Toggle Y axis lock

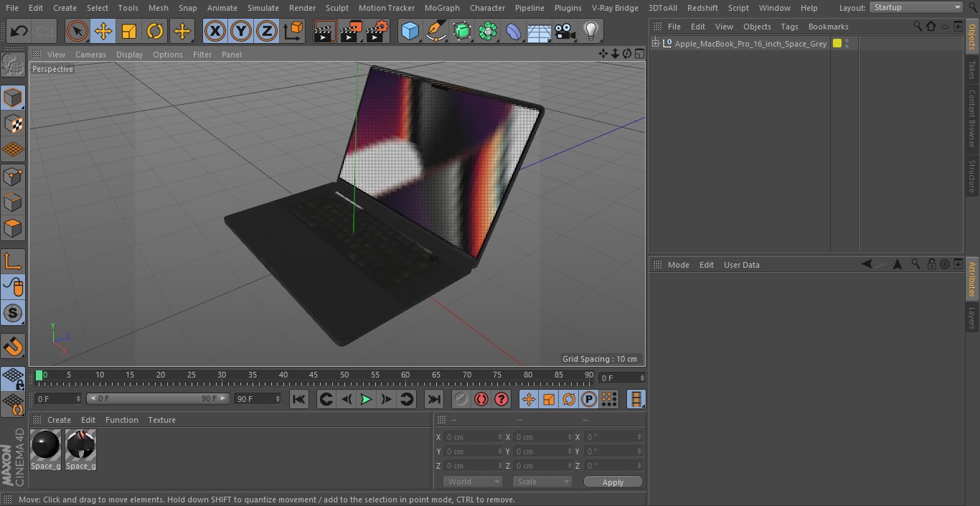coord(241,31)
